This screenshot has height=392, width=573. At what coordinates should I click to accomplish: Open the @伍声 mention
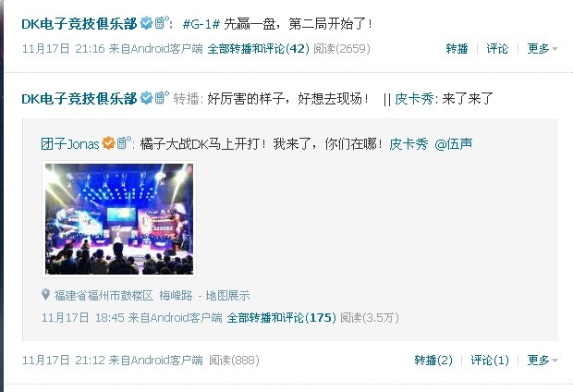point(454,144)
